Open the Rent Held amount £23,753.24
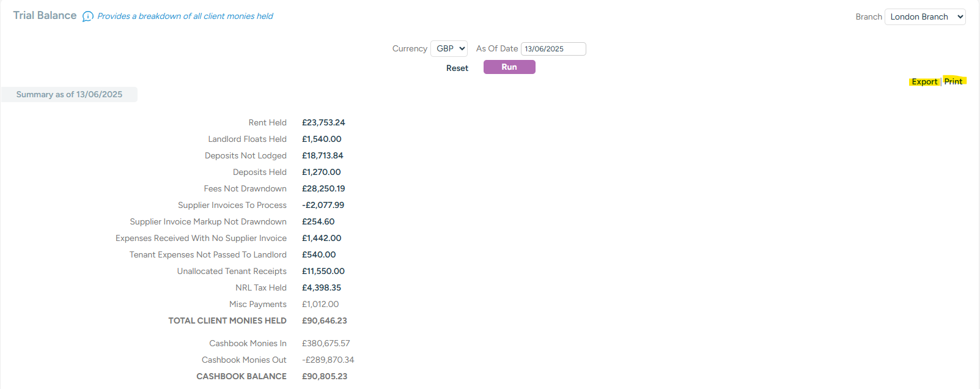This screenshot has width=980, height=389. (x=323, y=123)
